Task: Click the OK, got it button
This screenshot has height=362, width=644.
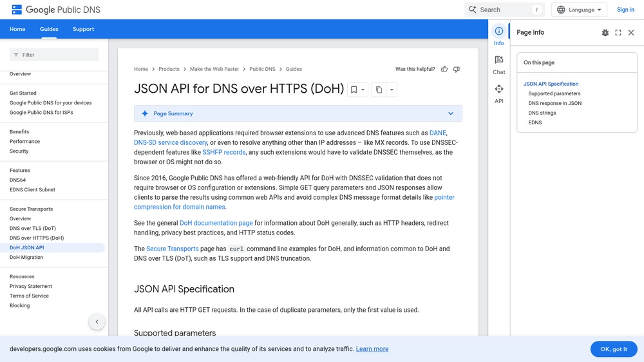Action: (614, 349)
